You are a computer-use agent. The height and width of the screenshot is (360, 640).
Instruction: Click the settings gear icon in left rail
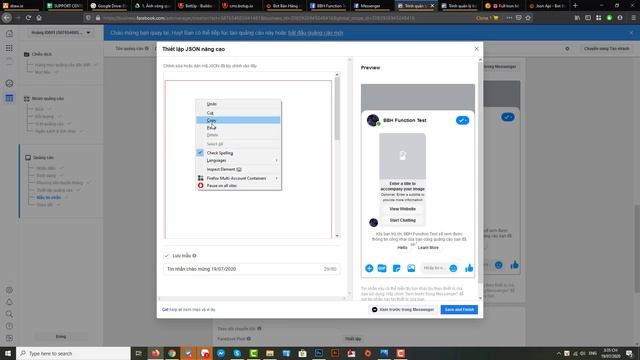pos(9,290)
